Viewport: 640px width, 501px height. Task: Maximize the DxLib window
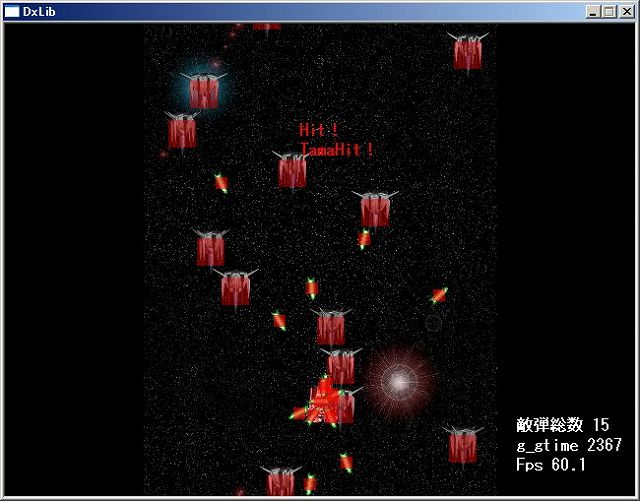coord(609,12)
